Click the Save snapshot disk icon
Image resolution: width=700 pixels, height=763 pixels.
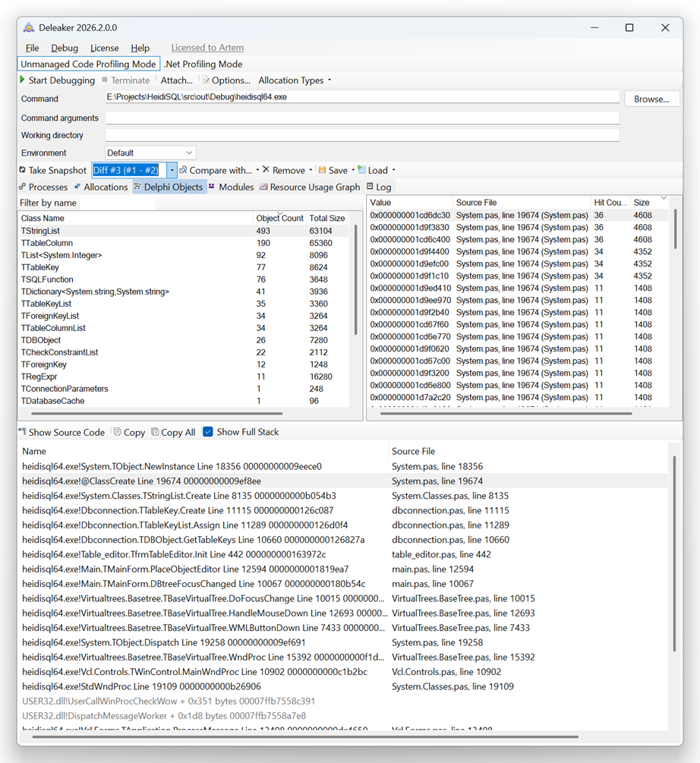[x=322, y=170]
